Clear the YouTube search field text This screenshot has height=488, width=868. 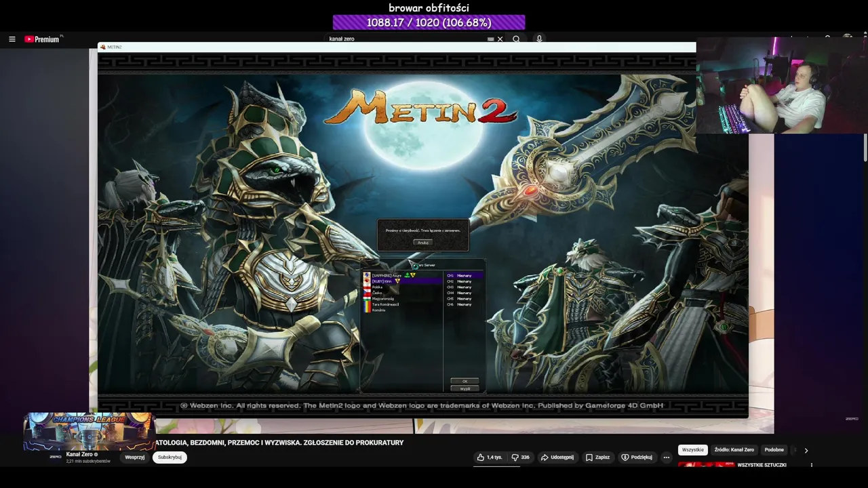500,39
